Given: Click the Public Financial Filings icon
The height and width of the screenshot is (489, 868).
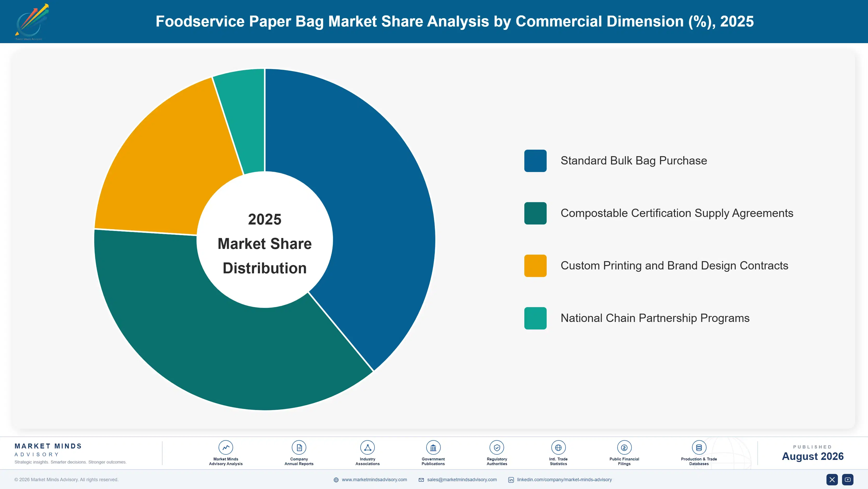Looking at the screenshot, I should coord(624,447).
